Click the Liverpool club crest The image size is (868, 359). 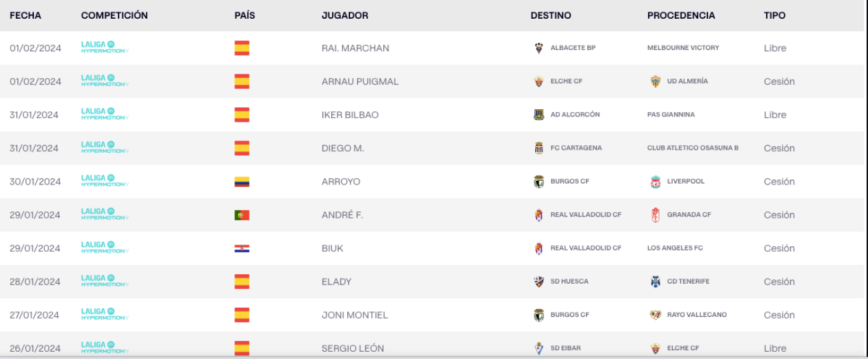[x=655, y=182]
